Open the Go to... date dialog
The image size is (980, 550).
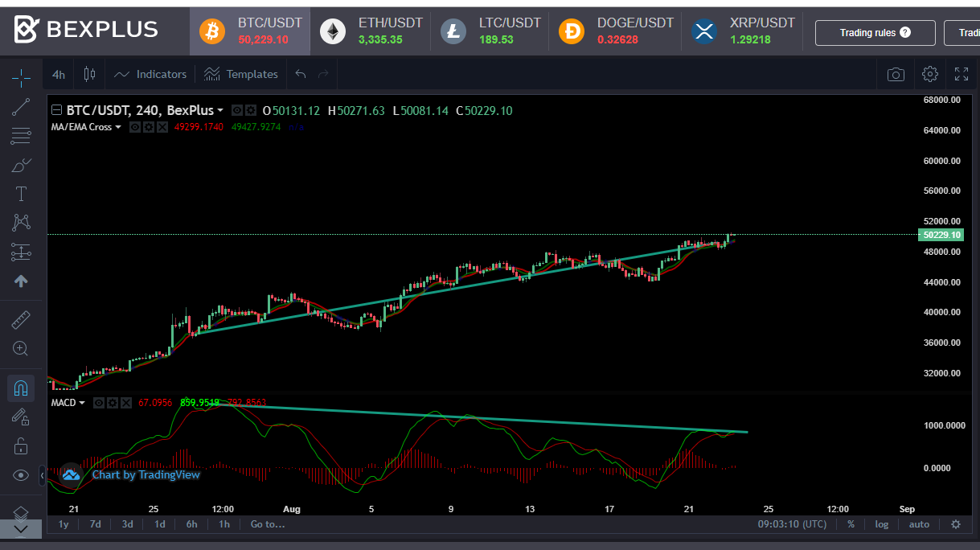268,524
